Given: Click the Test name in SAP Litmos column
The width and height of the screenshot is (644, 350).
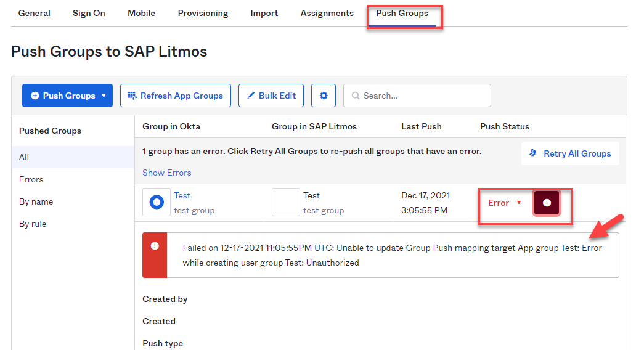Looking at the screenshot, I should 311,195.
